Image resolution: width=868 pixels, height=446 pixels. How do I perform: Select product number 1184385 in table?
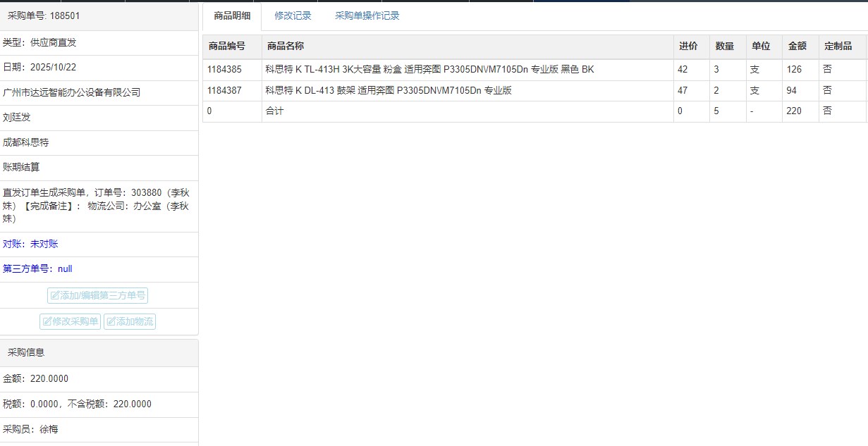(x=224, y=70)
